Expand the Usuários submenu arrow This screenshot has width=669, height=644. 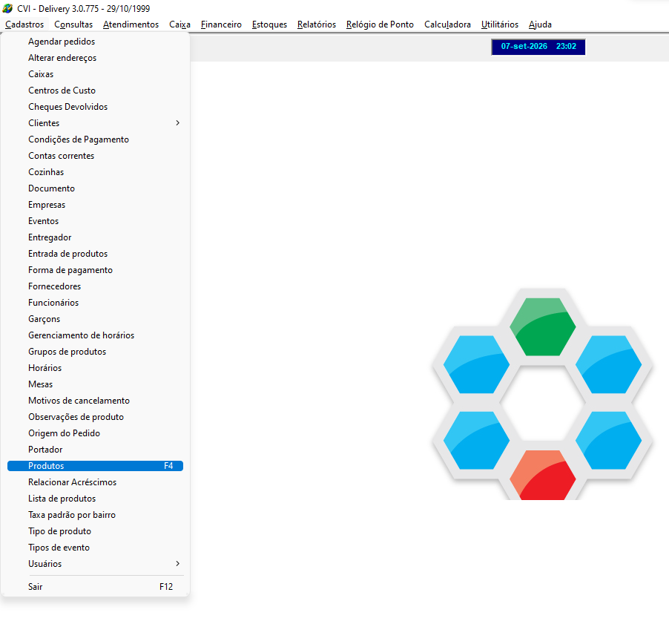177,564
